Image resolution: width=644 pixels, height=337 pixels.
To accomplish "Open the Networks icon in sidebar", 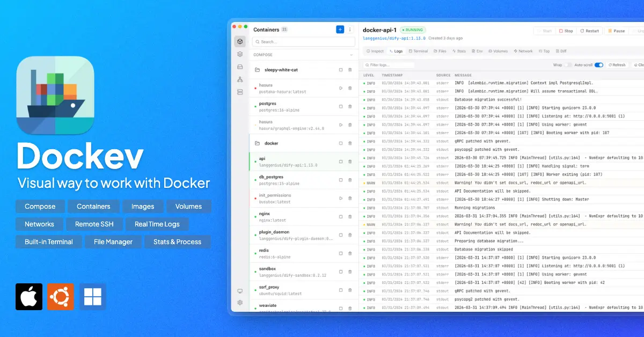I will click(x=240, y=79).
